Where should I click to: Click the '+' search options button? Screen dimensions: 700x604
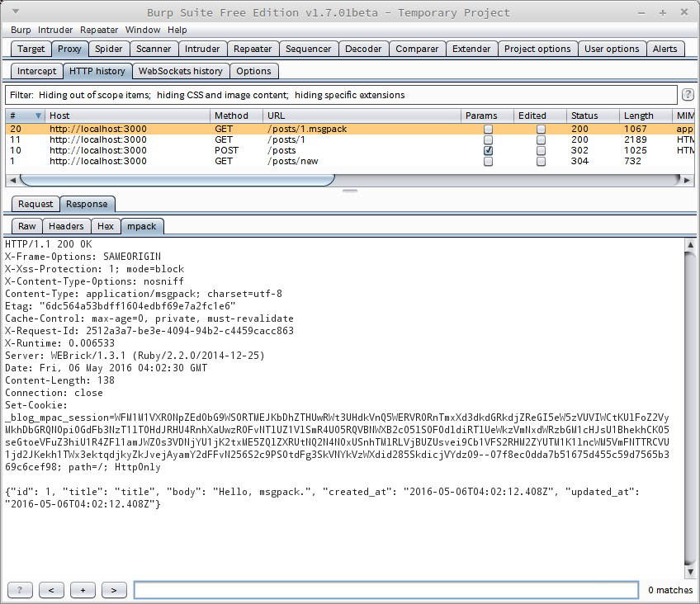tap(83, 590)
